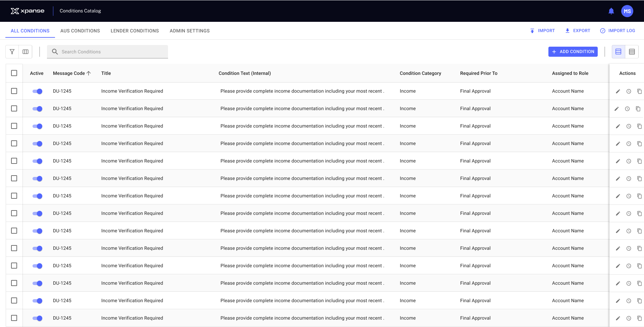Click the Title column header
The width and height of the screenshot is (644, 327).
(x=106, y=73)
